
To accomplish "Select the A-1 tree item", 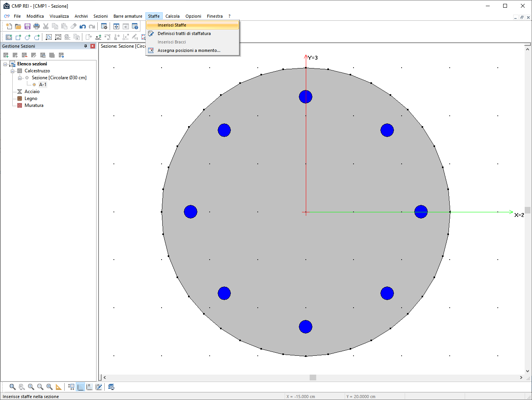I will tap(43, 85).
